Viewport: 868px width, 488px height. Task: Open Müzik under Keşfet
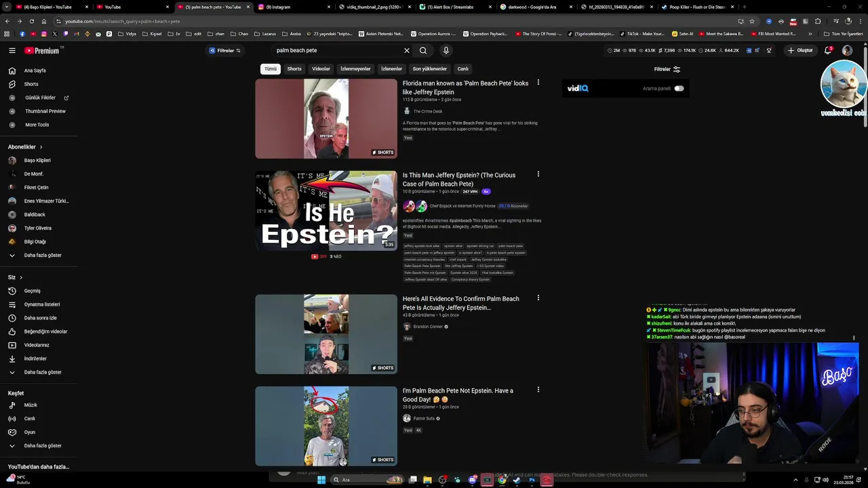31,405
